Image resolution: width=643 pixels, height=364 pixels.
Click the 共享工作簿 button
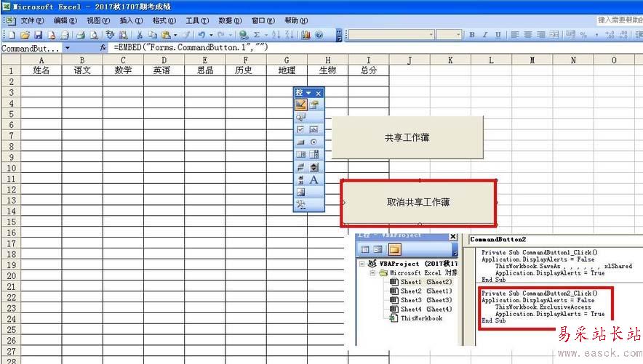pos(407,137)
